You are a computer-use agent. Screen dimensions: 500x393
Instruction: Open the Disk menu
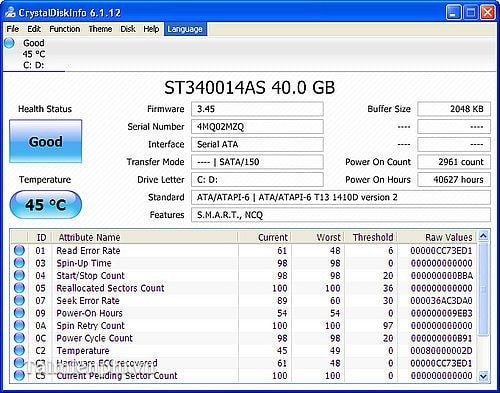click(x=128, y=29)
